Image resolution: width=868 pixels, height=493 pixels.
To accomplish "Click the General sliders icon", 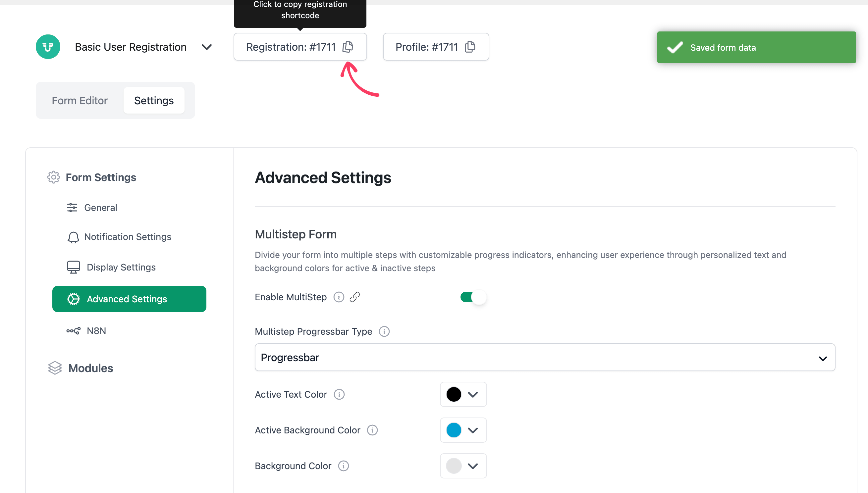I will tap(72, 208).
